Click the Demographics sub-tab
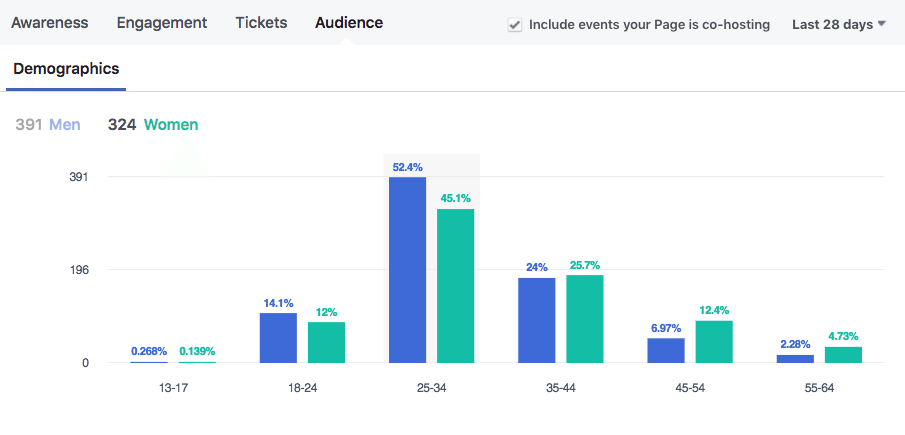Image resolution: width=905 pixels, height=435 pixels. click(x=65, y=69)
